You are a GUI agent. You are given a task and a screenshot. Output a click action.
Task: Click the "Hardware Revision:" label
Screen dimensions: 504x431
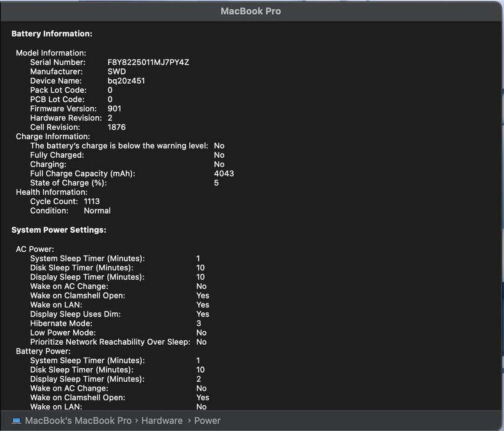pyautogui.click(x=66, y=118)
